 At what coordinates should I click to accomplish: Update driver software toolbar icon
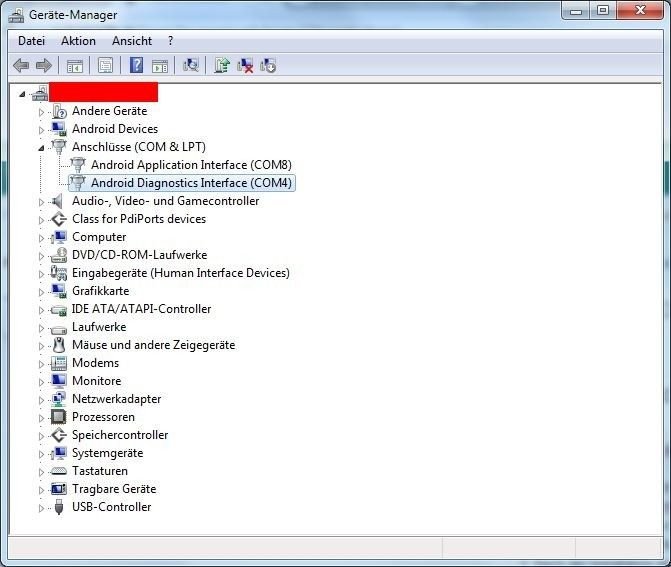[x=222, y=65]
